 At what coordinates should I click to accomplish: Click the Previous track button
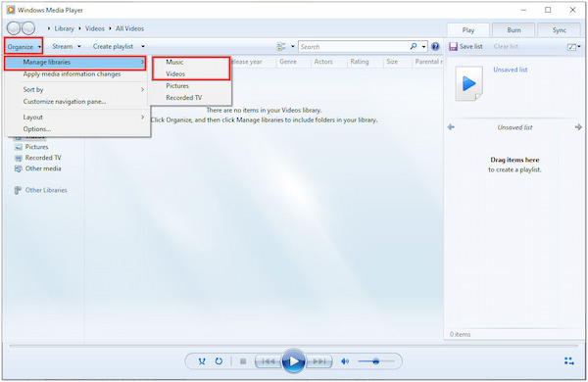[x=269, y=361]
